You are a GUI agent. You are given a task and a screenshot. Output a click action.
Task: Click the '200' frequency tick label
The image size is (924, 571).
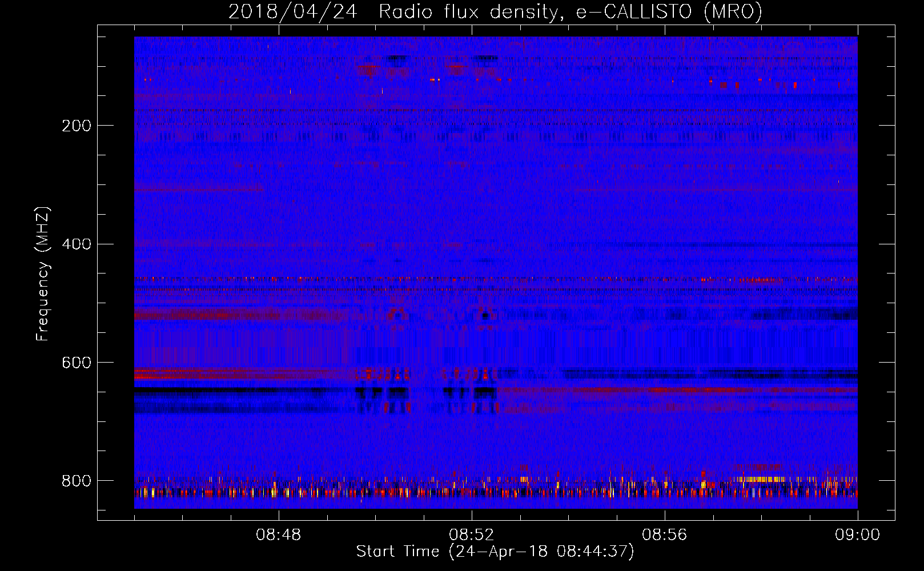77,126
